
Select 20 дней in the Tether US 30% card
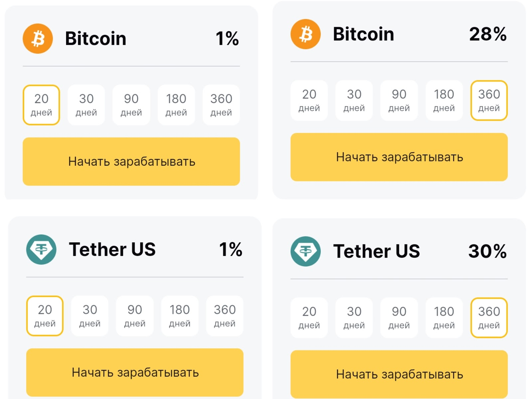pos(309,318)
